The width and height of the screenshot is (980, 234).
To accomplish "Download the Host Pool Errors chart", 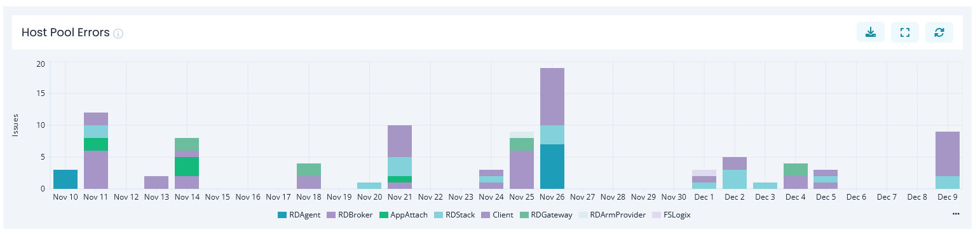I will click(x=871, y=32).
